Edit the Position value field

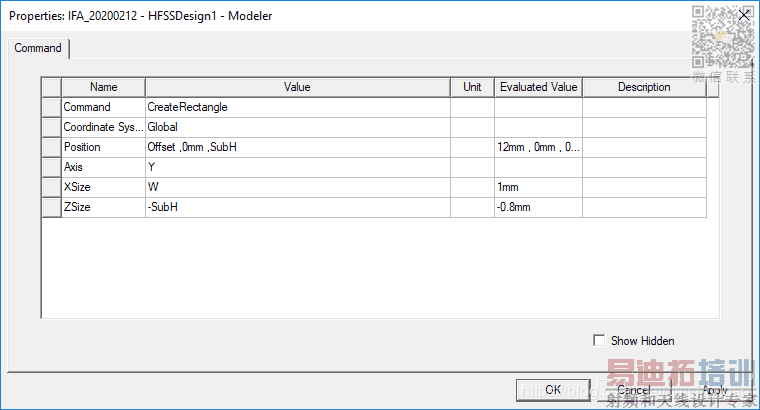(297, 147)
